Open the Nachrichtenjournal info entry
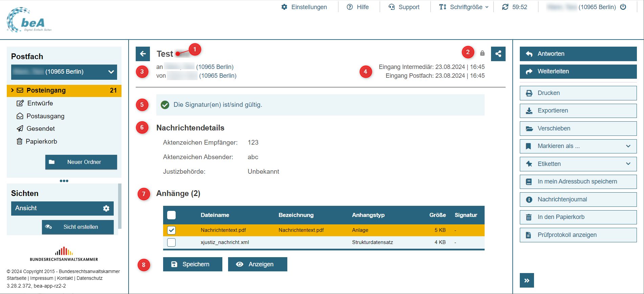This screenshot has width=644, height=294. [578, 199]
